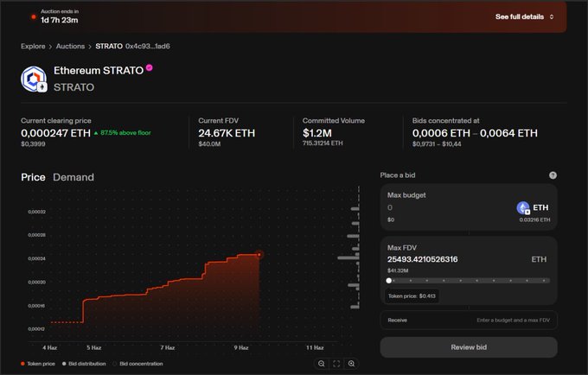Image resolution: width=588 pixels, height=375 pixels.
Task: Click the current price marker dot on the chart
Action: click(x=259, y=255)
